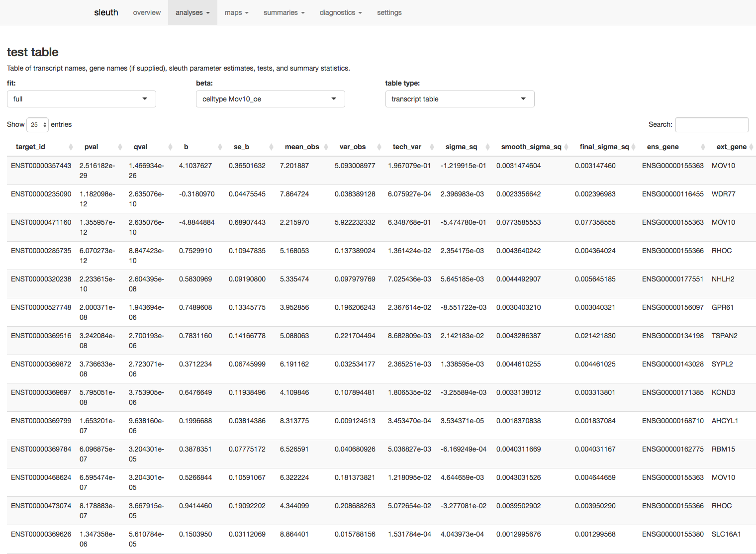Click Ensembl ID ENSG00000156097

[673, 307]
